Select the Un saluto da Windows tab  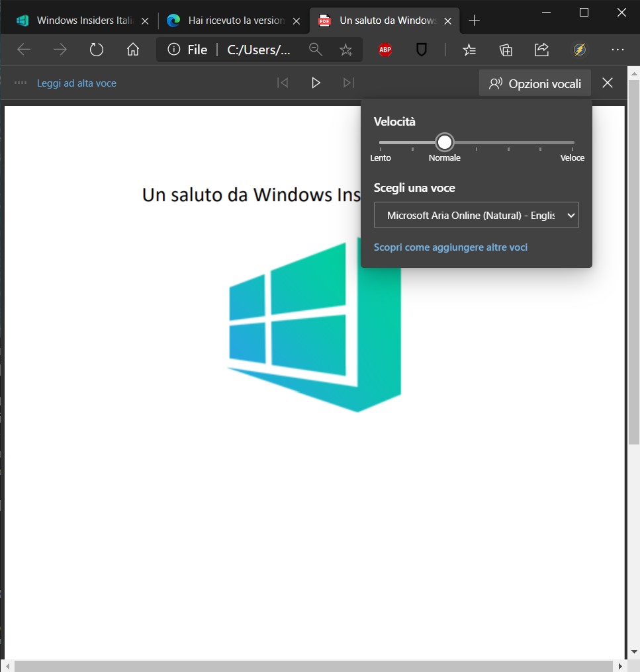click(385, 21)
